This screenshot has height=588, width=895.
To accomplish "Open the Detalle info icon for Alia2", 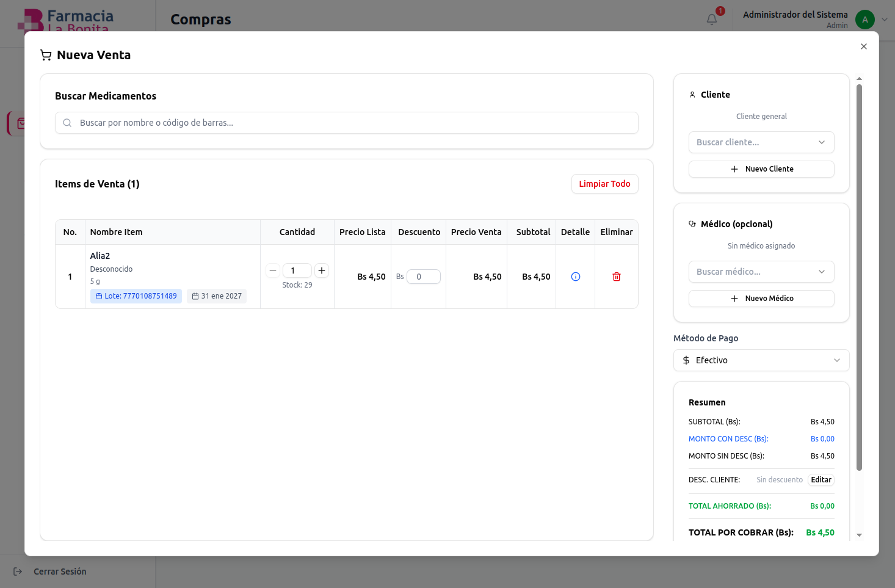I will point(575,277).
